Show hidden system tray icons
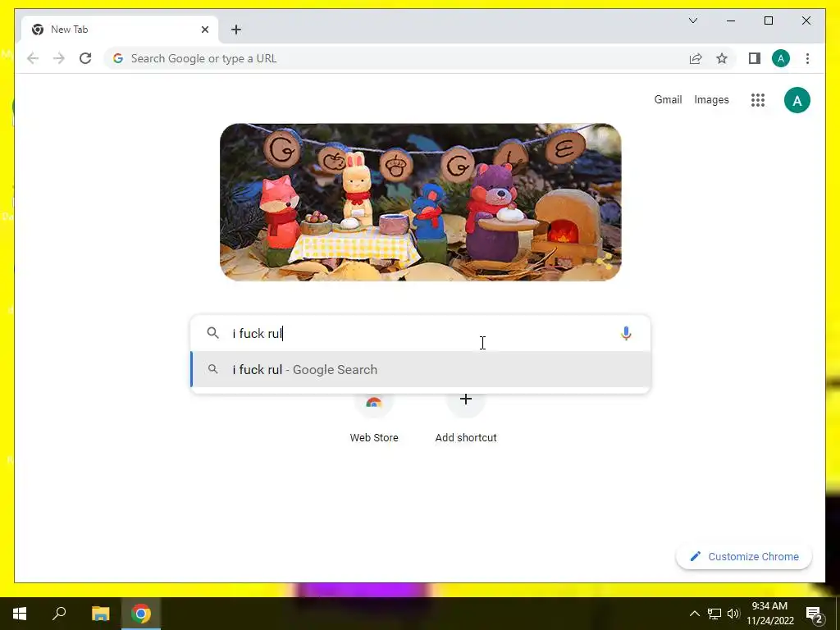Screen dimensions: 840x630 [694, 614]
